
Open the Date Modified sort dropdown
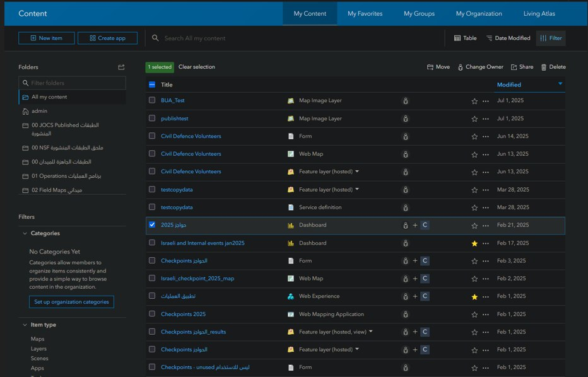(x=508, y=38)
